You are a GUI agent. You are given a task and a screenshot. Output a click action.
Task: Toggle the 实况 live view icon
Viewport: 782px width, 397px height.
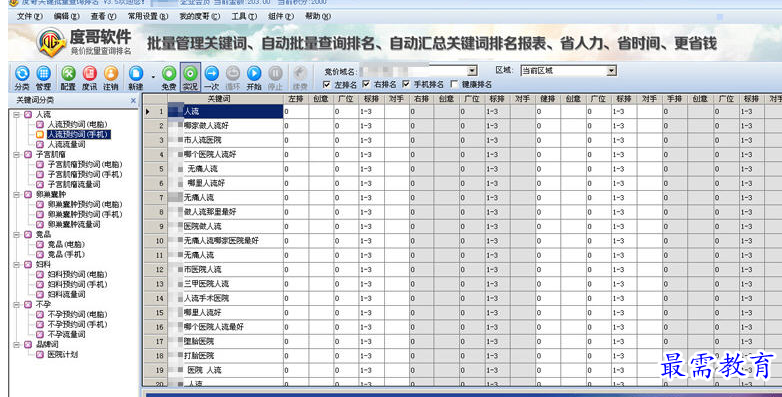[x=190, y=74]
